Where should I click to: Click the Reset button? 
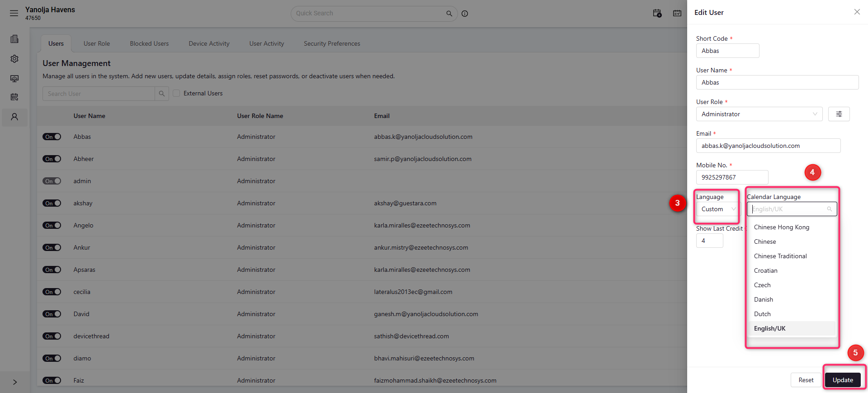pyautogui.click(x=806, y=380)
